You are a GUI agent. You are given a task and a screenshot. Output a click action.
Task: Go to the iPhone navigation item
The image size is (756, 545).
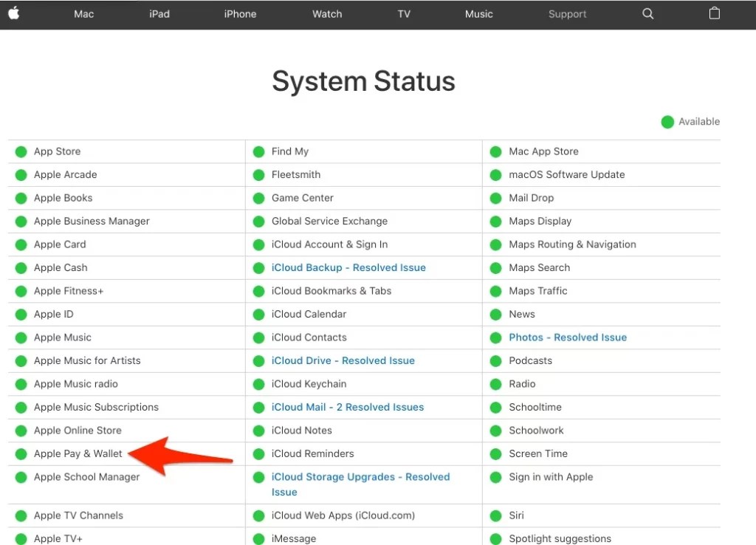coord(240,14)
